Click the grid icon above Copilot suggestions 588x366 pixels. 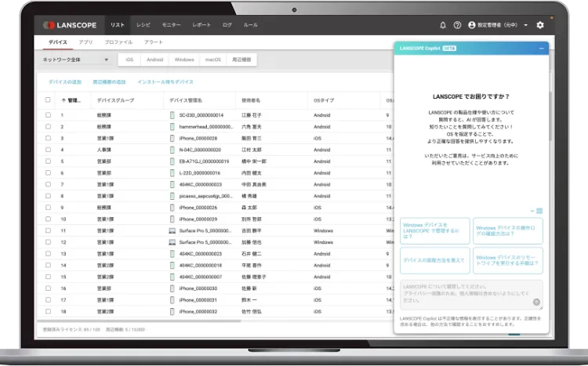pos(539,211)
